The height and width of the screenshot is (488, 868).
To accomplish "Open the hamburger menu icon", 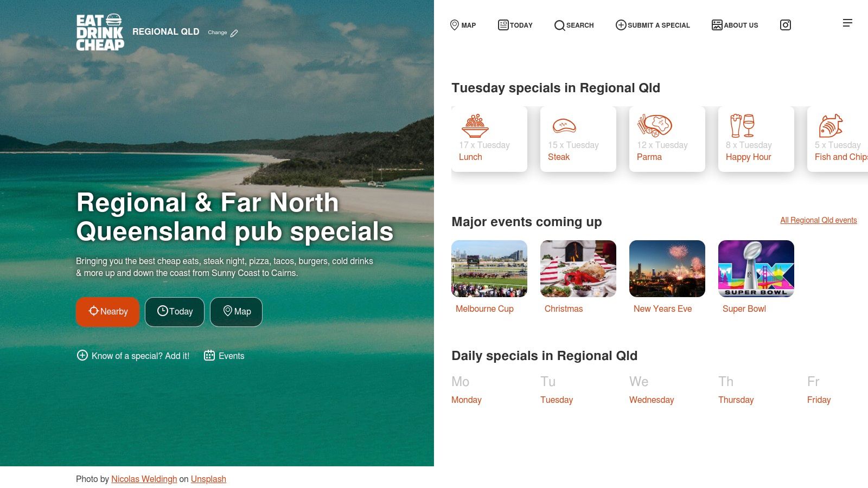I will (847, 23).
